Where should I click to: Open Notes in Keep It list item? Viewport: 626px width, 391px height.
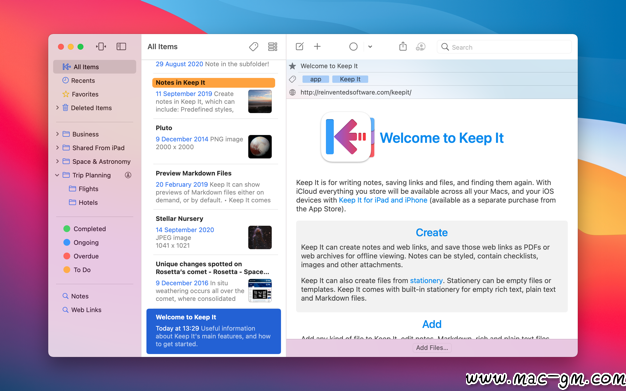coord(214,96)
